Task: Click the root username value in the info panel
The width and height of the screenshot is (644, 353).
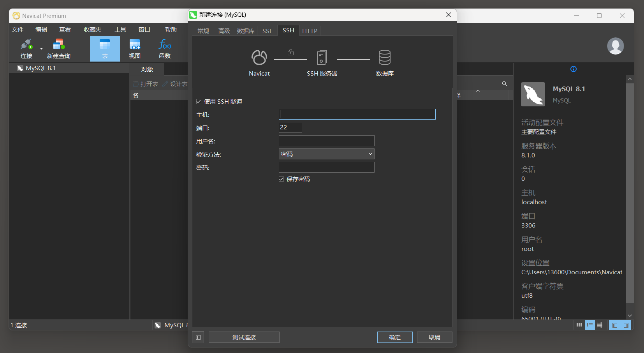Action: coord(528,249)
